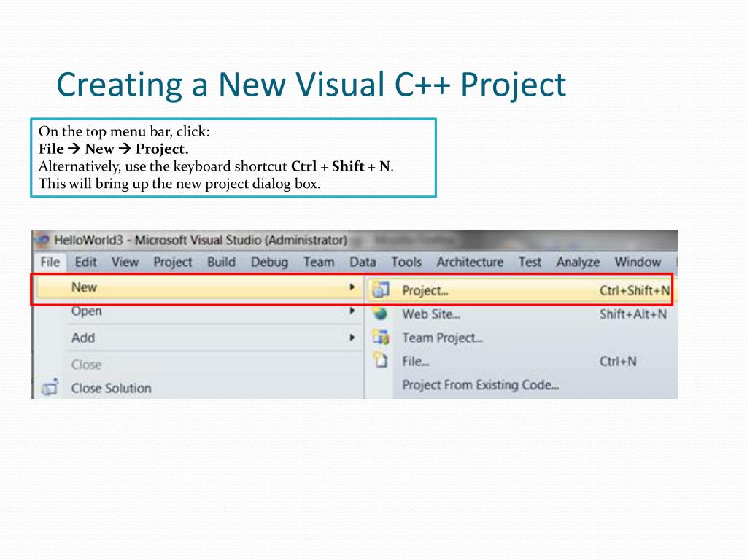Open the Edit menu

tap(86, 262)
